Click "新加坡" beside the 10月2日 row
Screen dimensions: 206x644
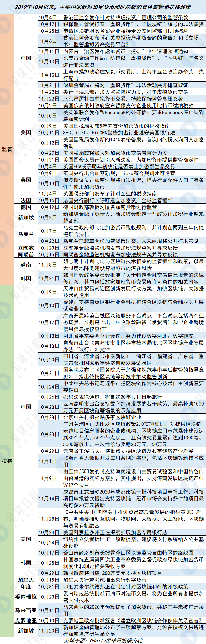(26, 217)
